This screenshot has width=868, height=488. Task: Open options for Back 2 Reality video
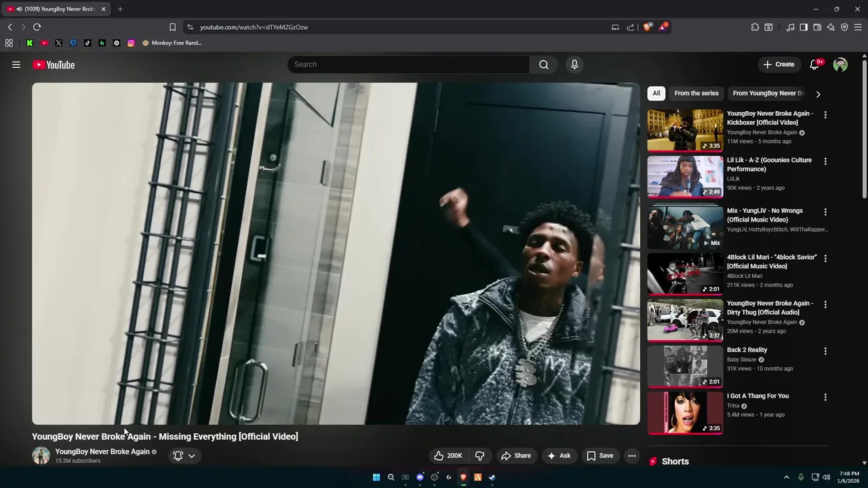click(825, 351)
